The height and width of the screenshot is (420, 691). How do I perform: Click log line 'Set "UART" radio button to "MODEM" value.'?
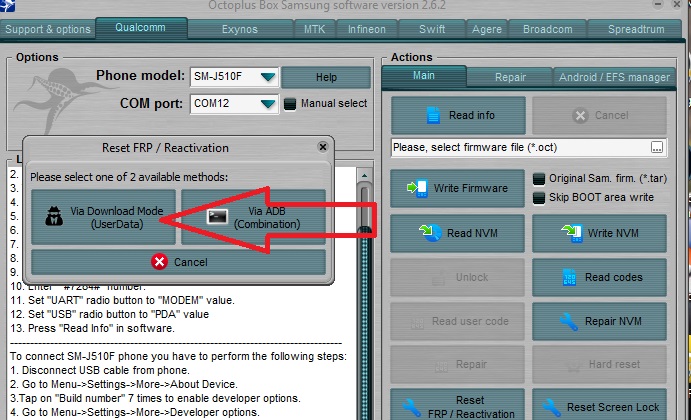131,300
